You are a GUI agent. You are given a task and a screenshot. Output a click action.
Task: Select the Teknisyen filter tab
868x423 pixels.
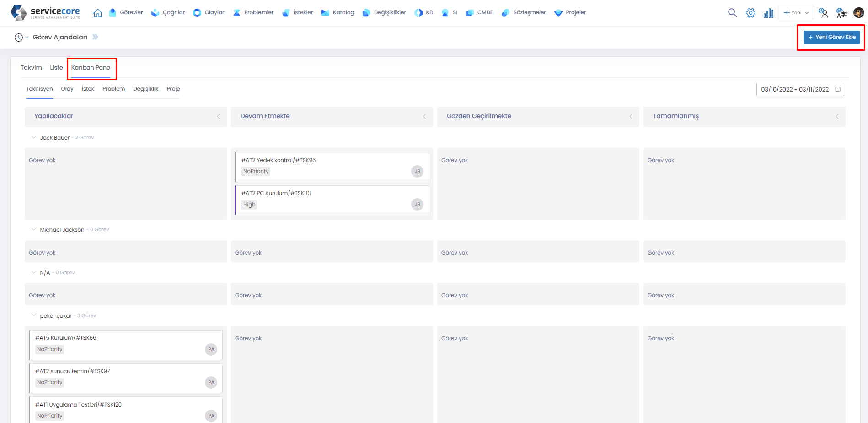(x=39, y=89)
